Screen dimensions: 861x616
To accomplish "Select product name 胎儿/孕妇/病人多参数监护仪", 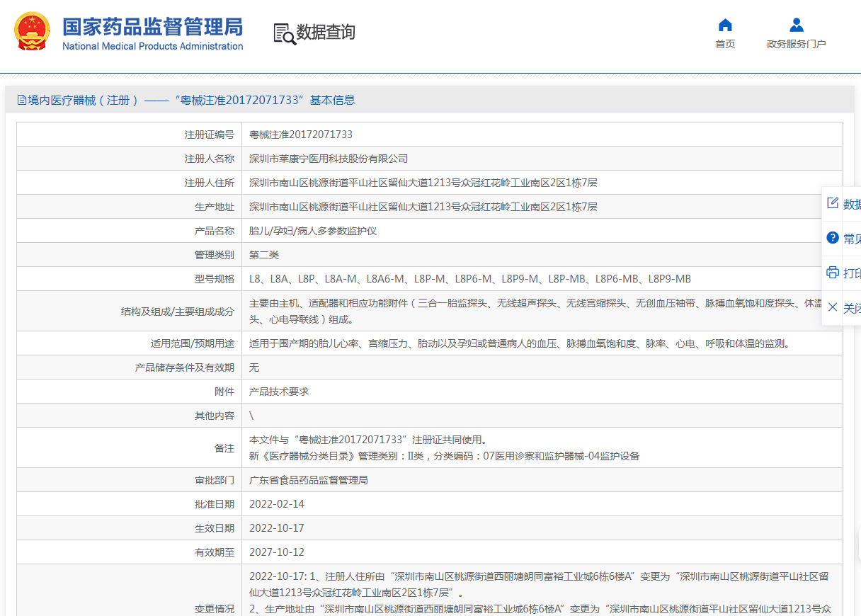I will (313, 231).
